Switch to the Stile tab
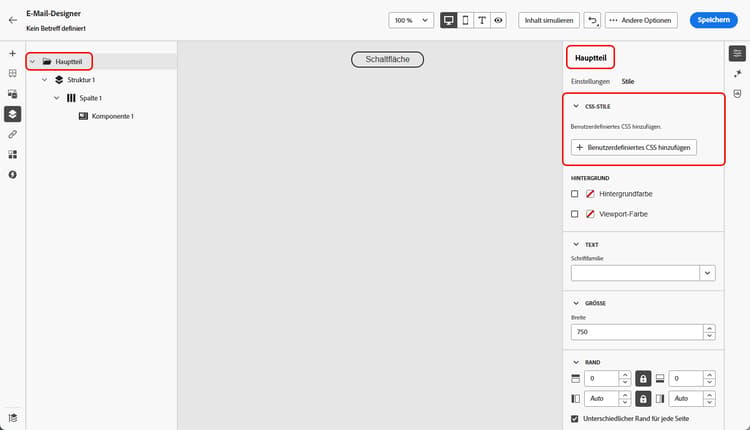 (x=628, y=81)
